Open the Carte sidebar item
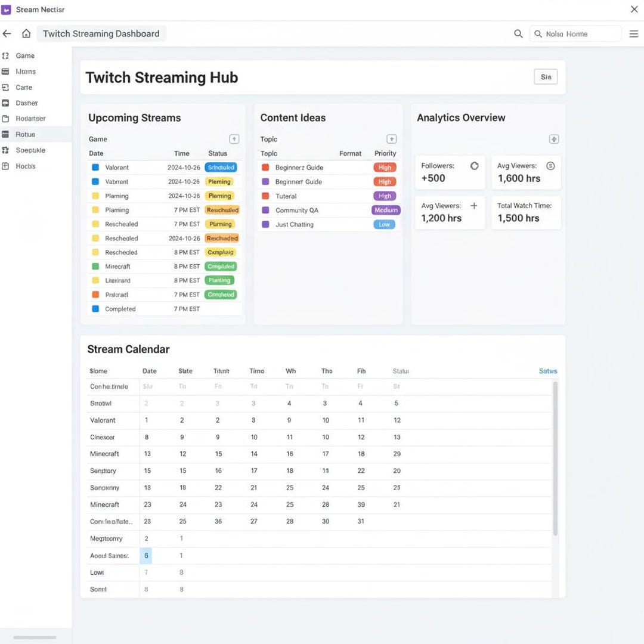The width and height of the screenshot is (644, 644). click(36, 88)
